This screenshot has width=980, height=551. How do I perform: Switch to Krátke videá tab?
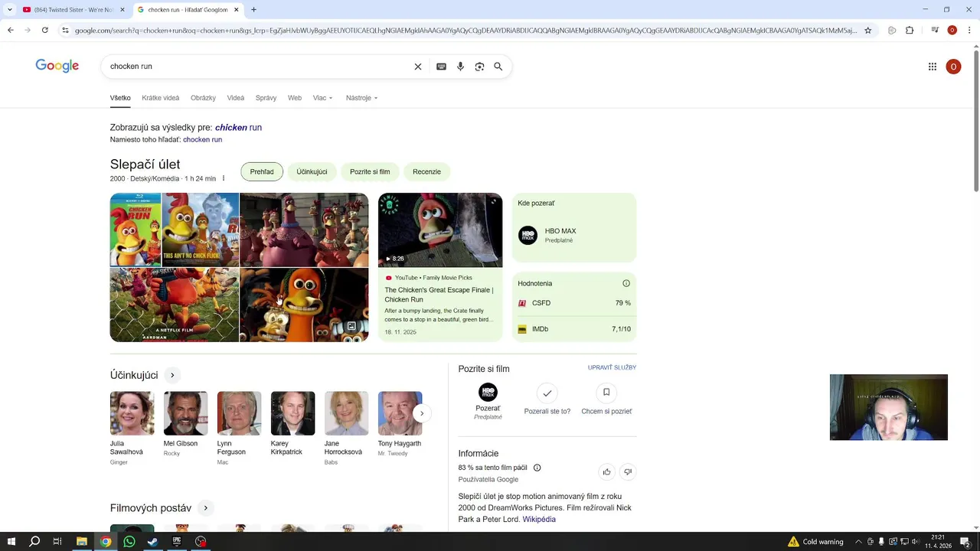coord(161,98)
